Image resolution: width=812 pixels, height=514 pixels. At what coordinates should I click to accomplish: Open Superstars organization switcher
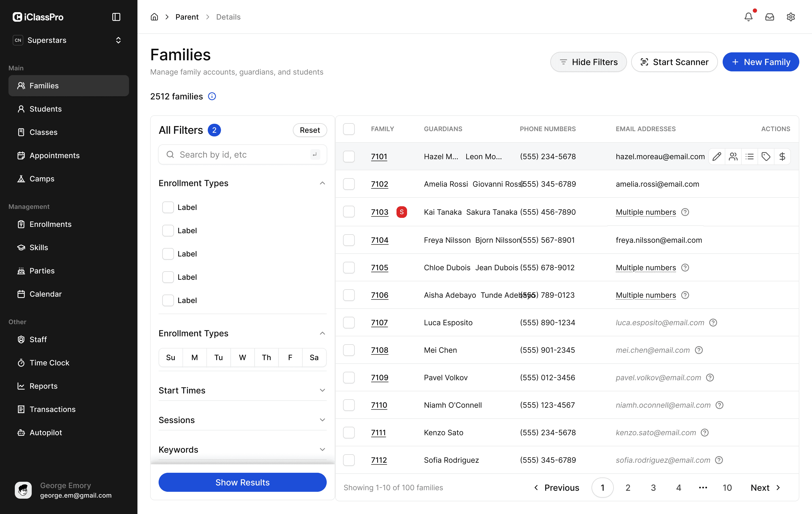point(68,40)
